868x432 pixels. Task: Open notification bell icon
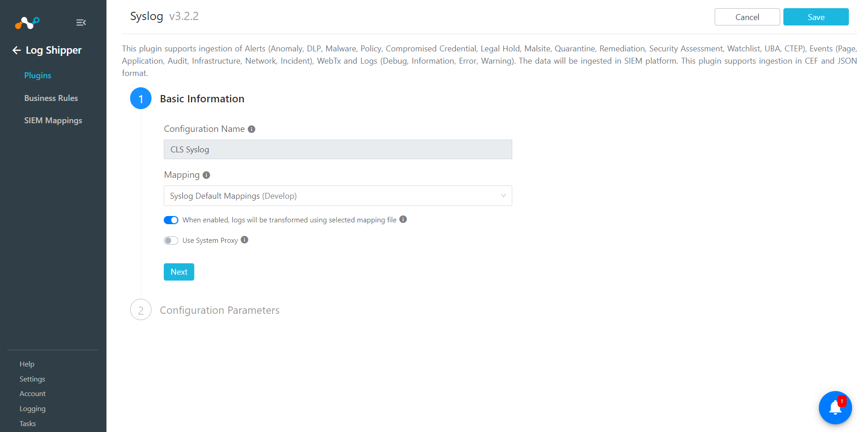pos(835,407)
